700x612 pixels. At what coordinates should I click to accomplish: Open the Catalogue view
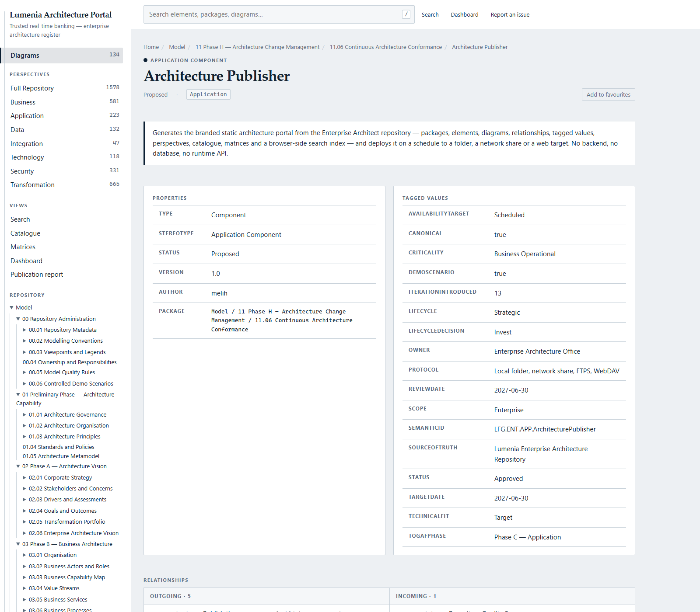(x=25, y=233)
